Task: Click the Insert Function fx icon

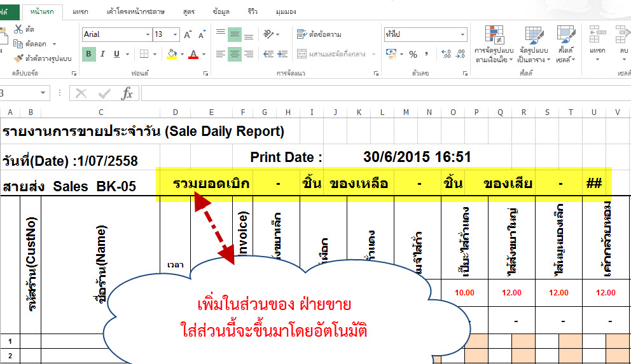Action: [127, 93]
